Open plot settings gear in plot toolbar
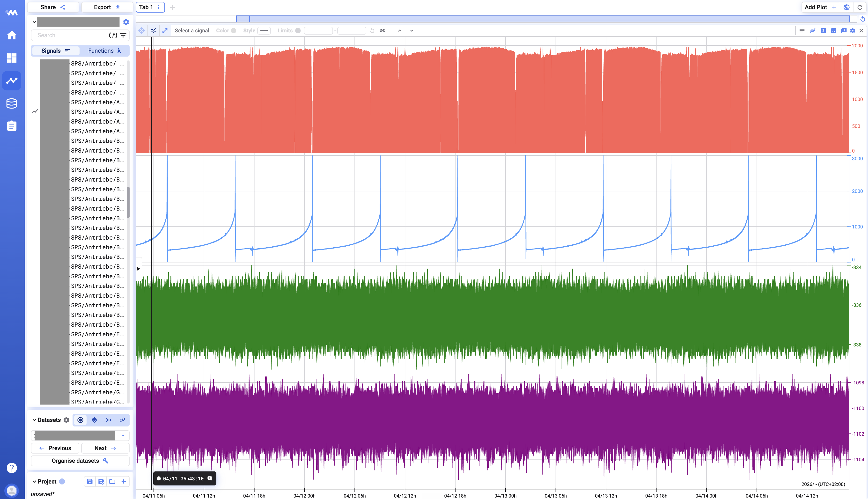The height and width of the screenshot is (499, 868). (x=853, y=30)
